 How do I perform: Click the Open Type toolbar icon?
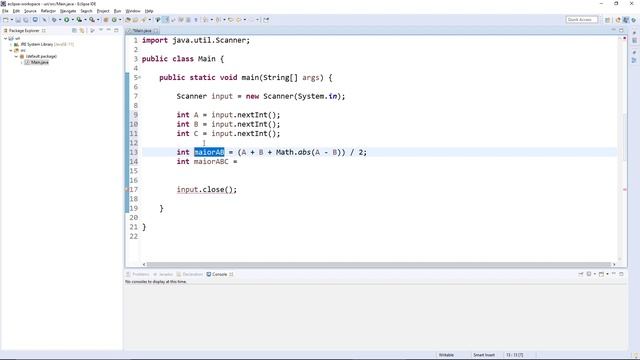tap(128, 20)
